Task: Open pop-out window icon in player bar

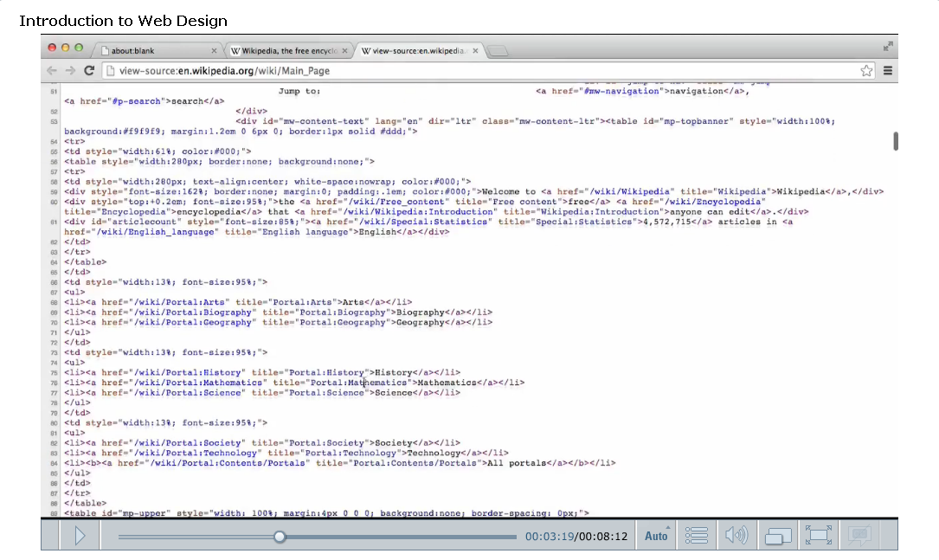Action: tap(777, 536)
